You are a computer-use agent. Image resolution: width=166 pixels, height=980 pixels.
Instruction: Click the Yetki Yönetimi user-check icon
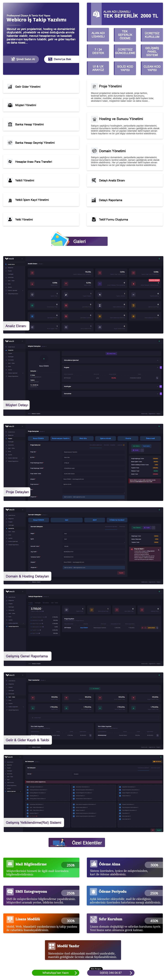pyautogui.click(x=10, y=220)
